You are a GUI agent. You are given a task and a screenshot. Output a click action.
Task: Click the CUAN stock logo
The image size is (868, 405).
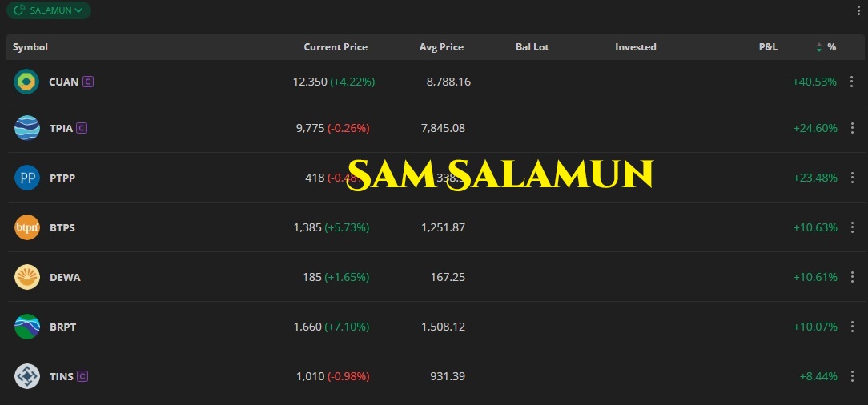coord(26,82)
